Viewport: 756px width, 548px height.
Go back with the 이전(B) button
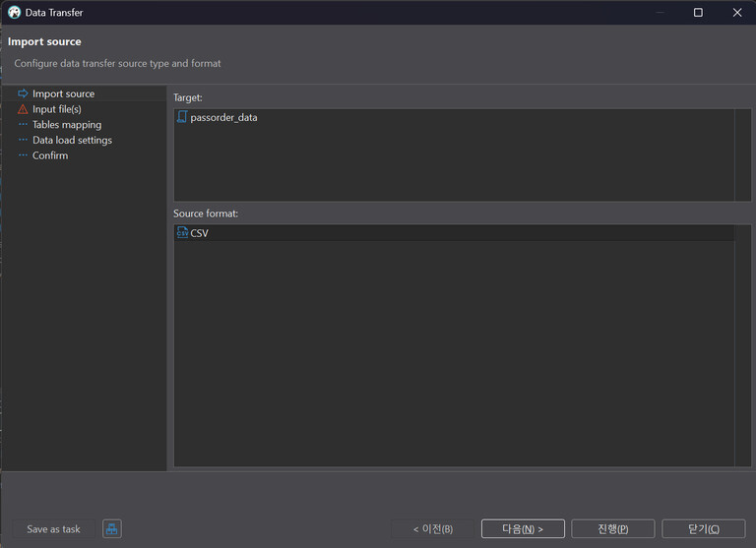tap(433, 529)
